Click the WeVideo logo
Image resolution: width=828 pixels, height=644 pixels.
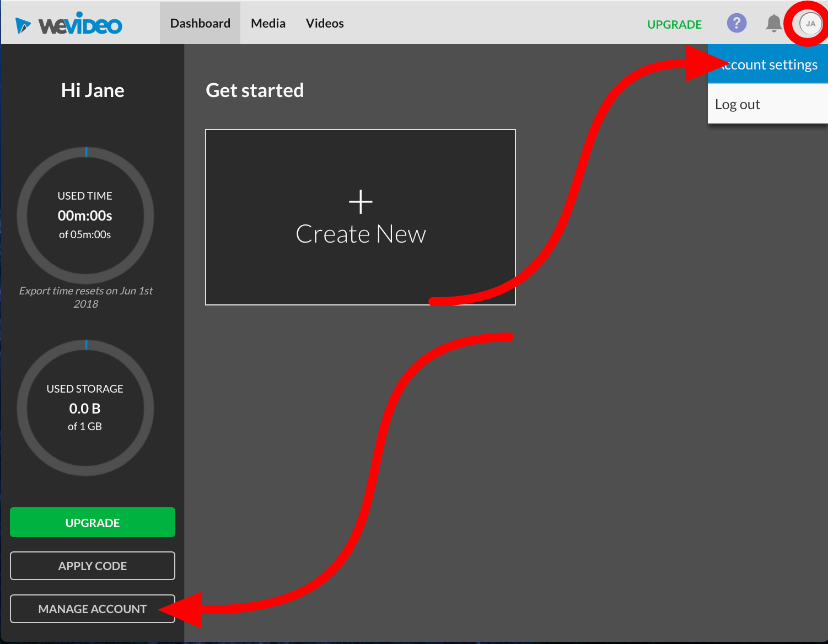pos(69,24)
